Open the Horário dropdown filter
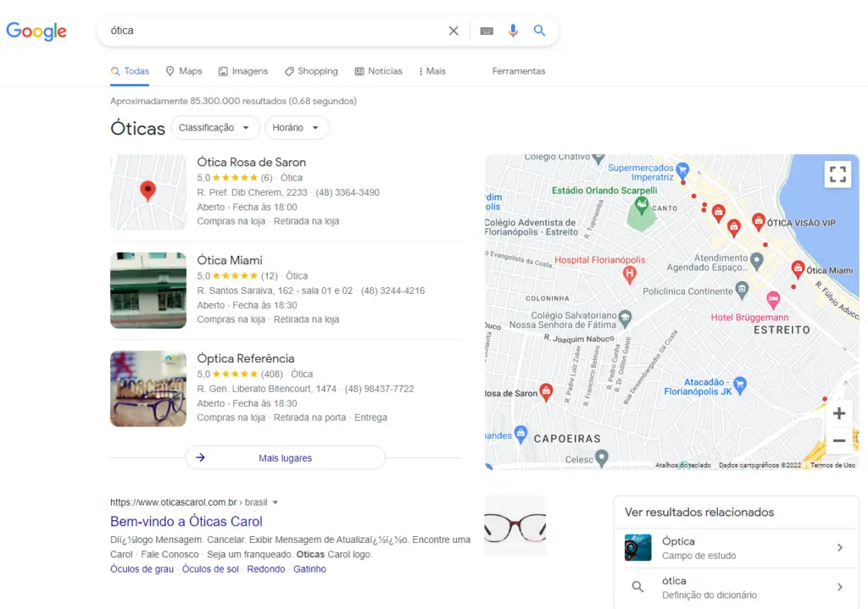This screenshot has width=868, height=609. click(x=297, y=128)
